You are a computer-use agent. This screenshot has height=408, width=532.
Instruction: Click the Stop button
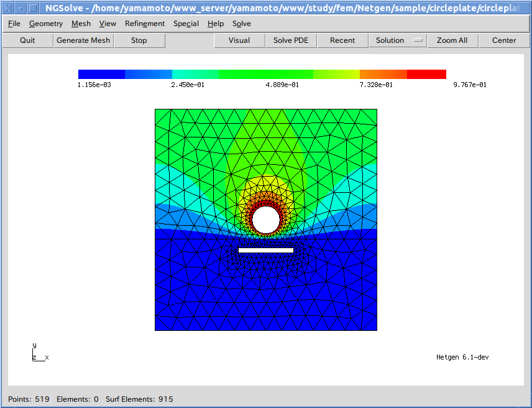click(x=139, y=40)
